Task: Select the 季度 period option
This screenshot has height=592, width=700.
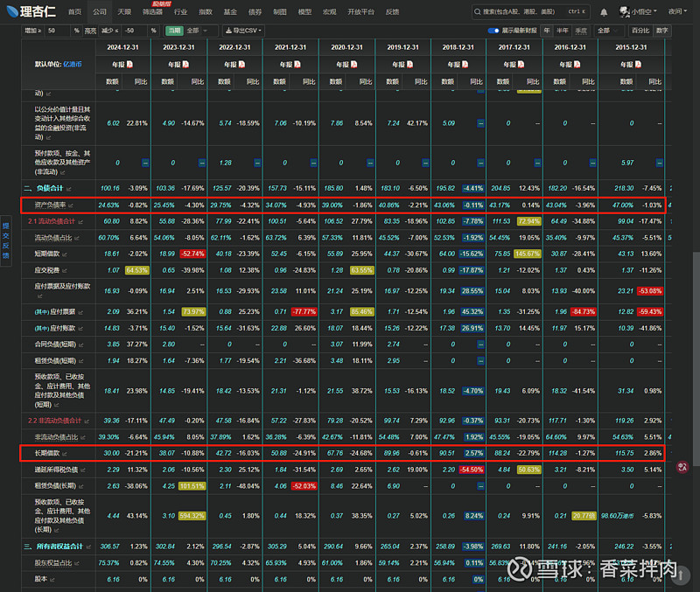Action: tap(581, 31)
